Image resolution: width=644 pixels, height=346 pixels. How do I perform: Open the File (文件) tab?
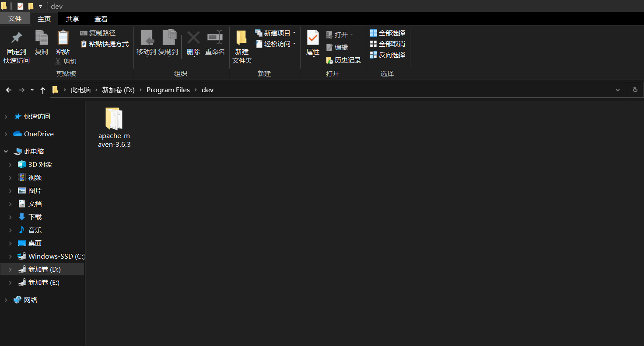[x=15, y=19]
